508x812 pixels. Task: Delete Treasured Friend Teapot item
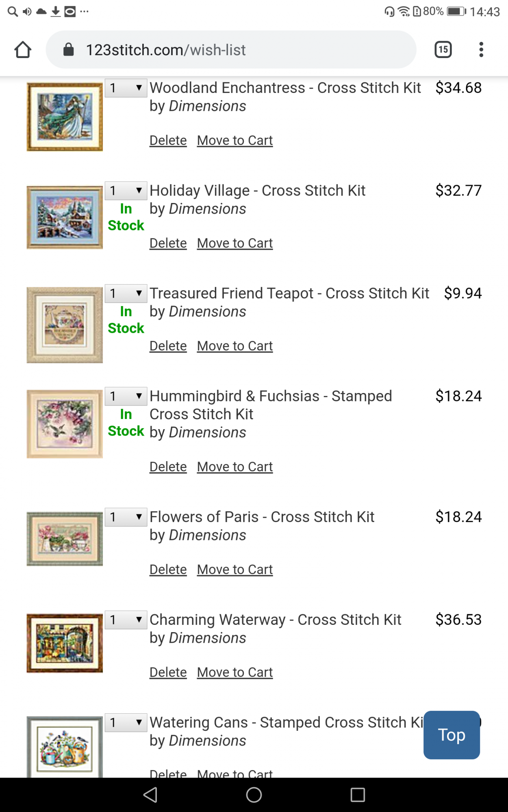point(168,346)
